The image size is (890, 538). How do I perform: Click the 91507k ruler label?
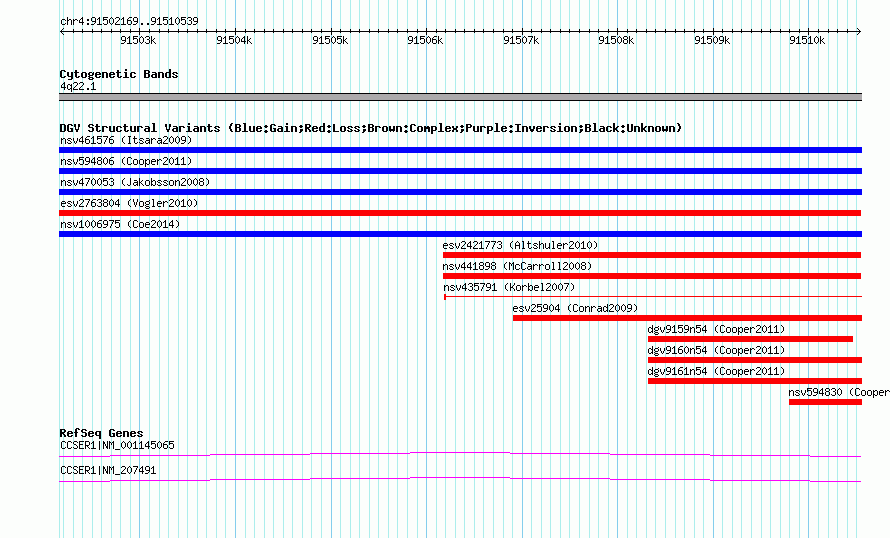(x=521, y=40)
